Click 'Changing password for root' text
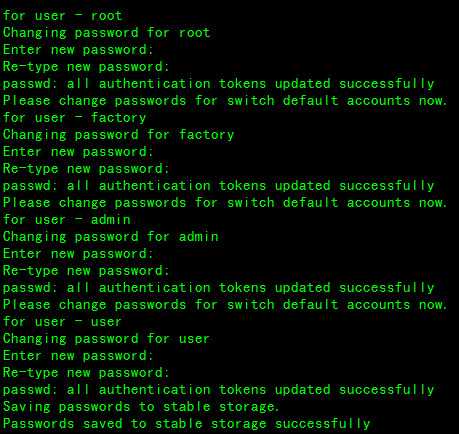Image resolution: width=459 pixels, height=434 pixels. [x=107, y=33]
